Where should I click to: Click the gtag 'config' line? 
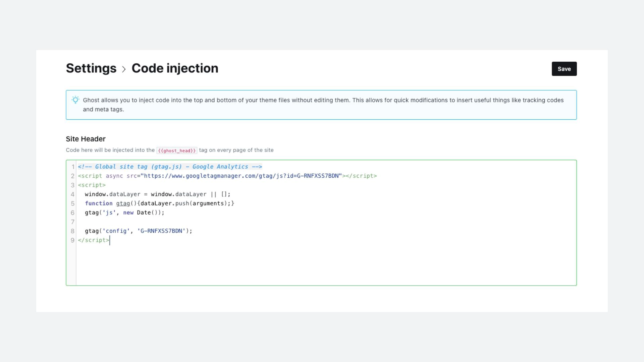coord(138,231)
